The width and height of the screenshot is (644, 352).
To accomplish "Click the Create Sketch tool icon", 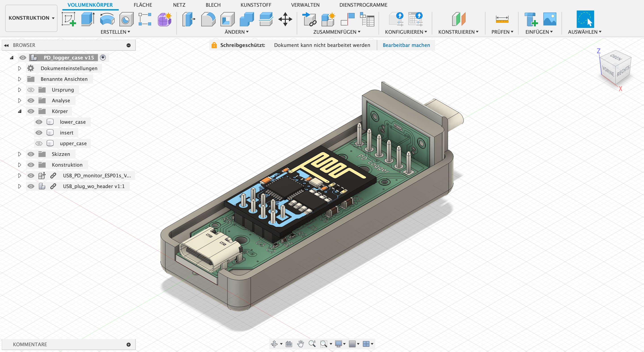I will [69, 19].
